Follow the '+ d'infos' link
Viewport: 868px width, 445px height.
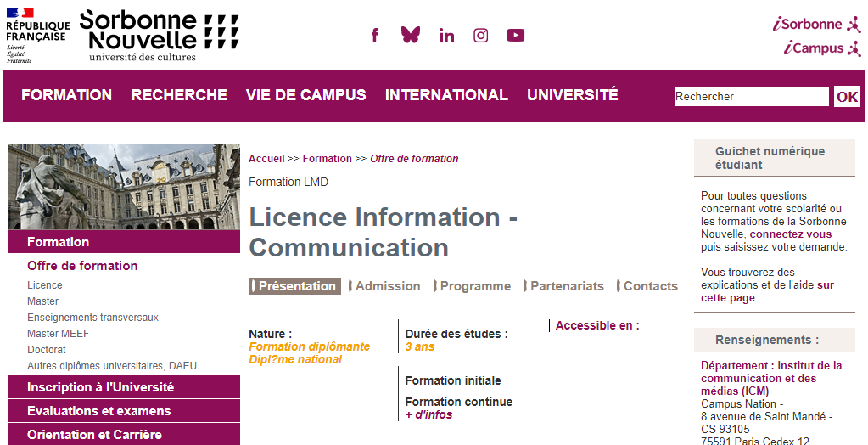428,414
